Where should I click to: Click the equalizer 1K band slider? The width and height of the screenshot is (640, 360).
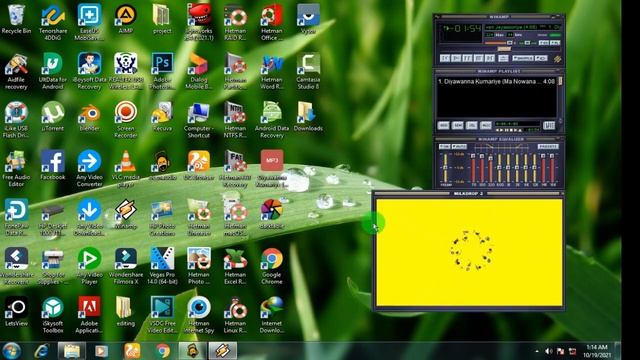508,168
